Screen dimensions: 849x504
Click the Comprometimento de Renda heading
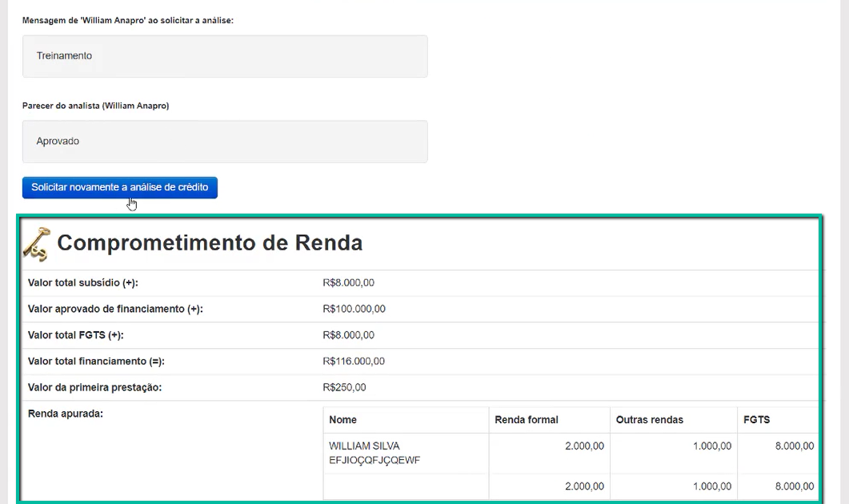210,242
